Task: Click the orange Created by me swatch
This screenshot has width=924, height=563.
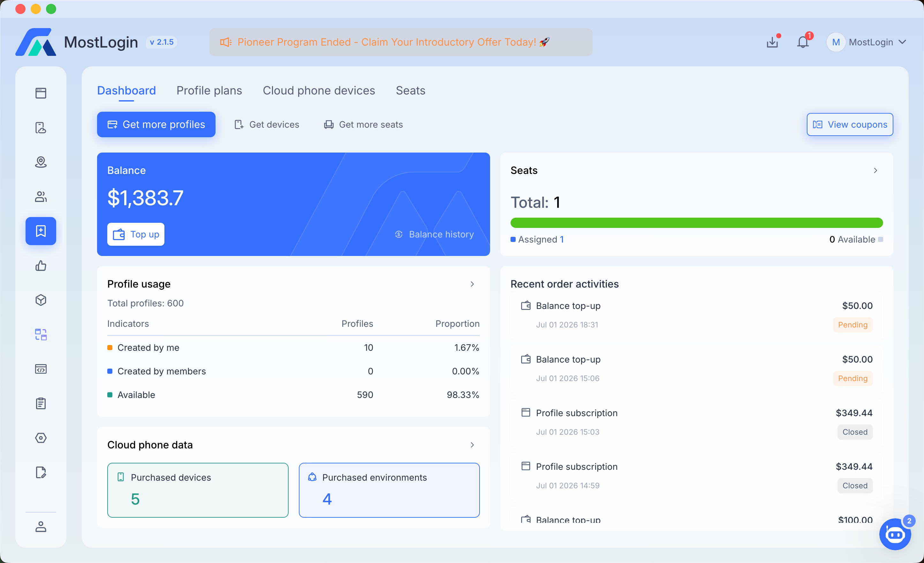Action: pyautogui.click(x=110, y=348)
